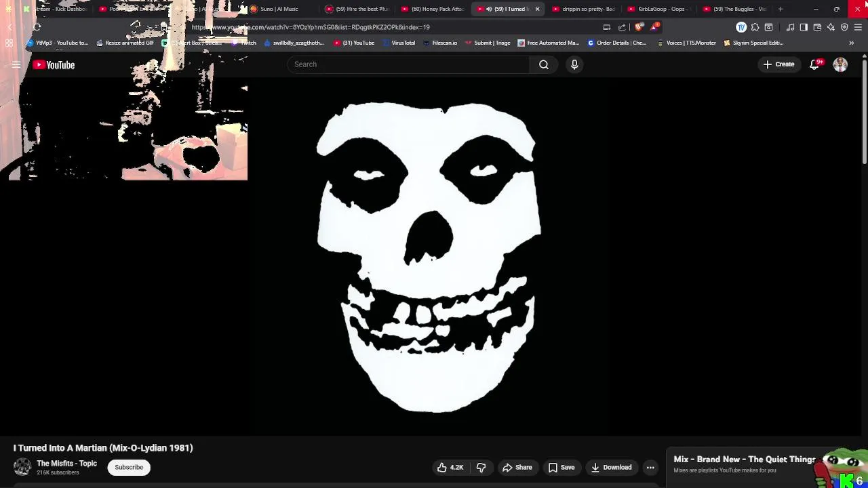This screenshot has height=488, width=868.
Task: Open Brave VPN shield icon
Action: coord(844,27)
